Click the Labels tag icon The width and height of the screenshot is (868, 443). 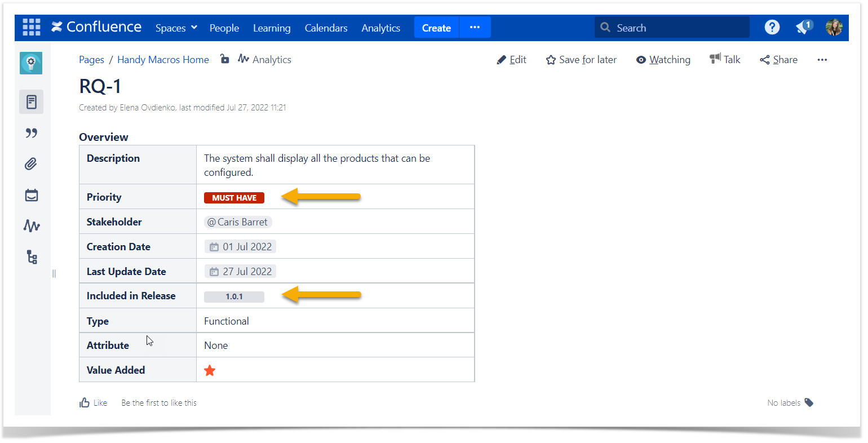tap(809, 402)
